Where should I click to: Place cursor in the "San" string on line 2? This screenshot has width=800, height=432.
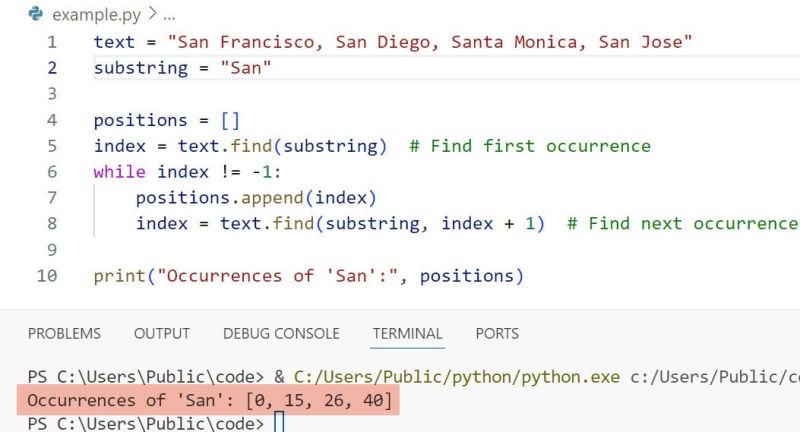coord(246,68)
